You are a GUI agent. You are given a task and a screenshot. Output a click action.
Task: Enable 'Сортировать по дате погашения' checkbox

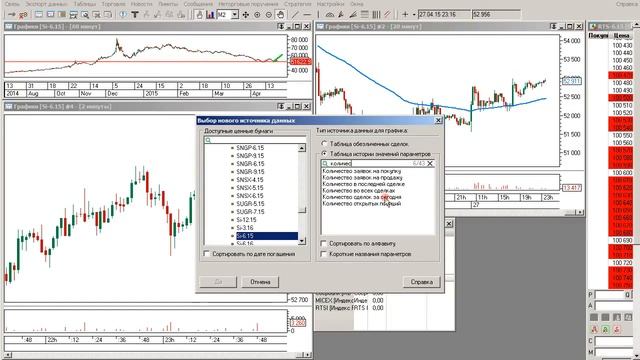coord(207,254)
